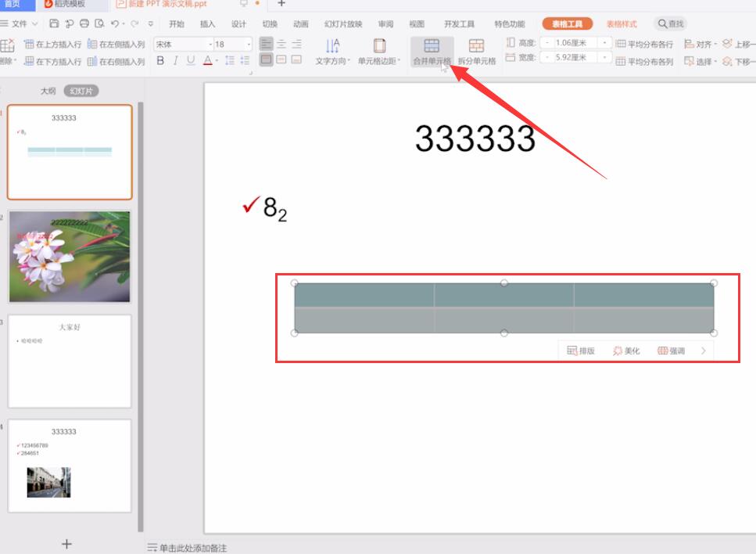Insert a row above (在上方插入行)
756x554 pixels.
pos(52,45)
